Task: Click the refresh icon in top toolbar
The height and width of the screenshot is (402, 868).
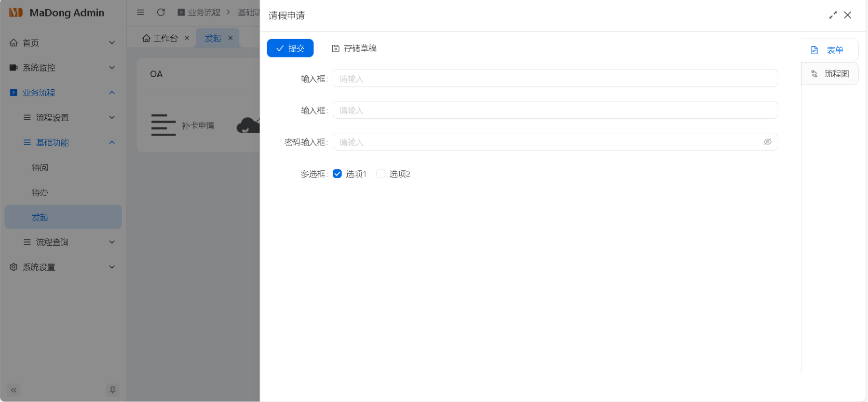Action: coord(161,13)
